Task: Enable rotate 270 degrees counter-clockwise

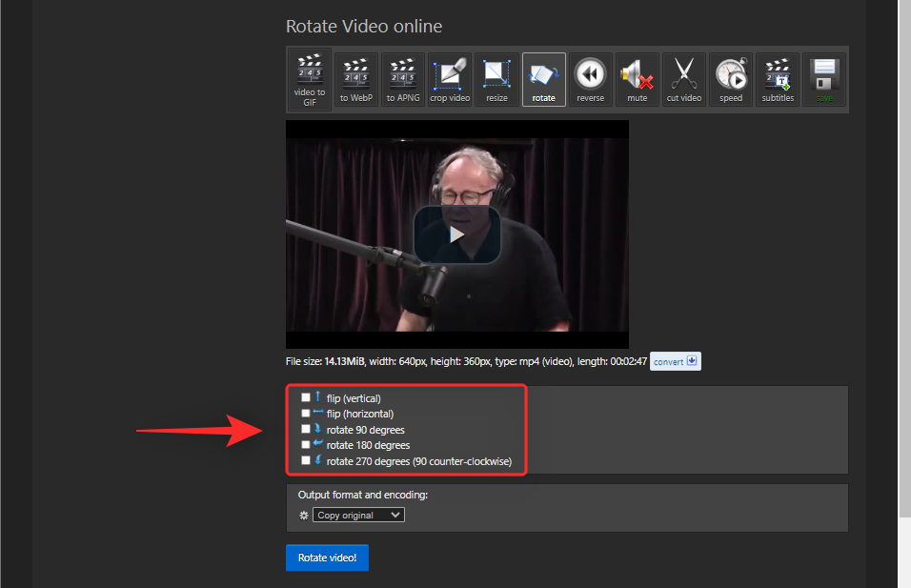Action: 306,460
